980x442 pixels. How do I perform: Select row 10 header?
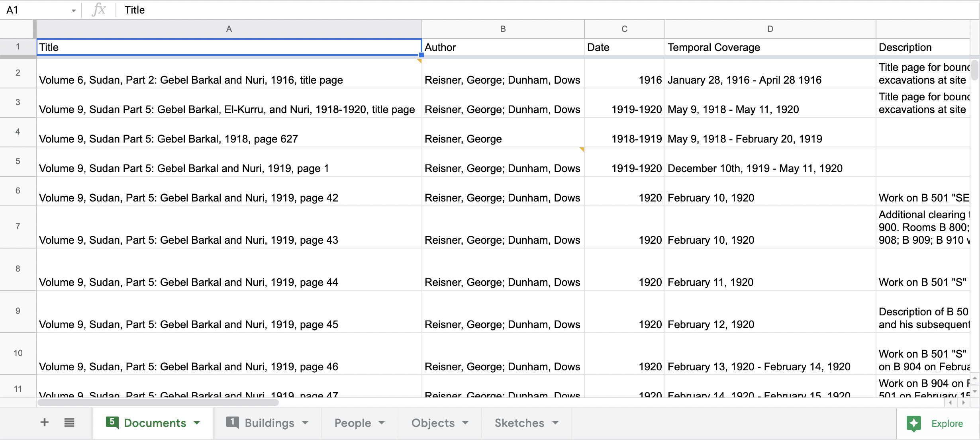(x=18, y=353)
